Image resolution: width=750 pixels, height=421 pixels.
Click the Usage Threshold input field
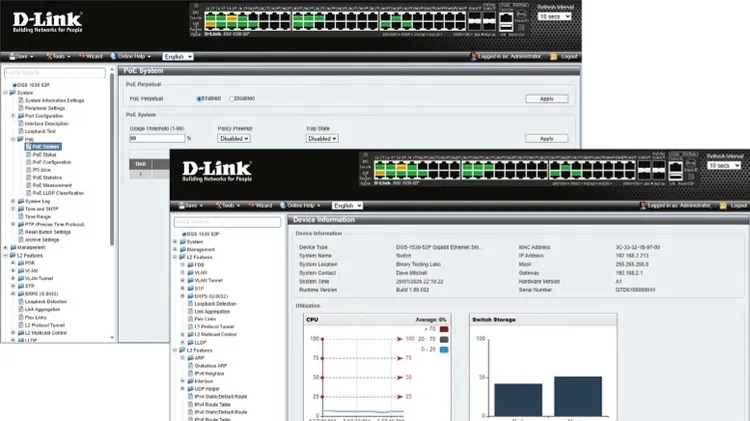(156, 138)
